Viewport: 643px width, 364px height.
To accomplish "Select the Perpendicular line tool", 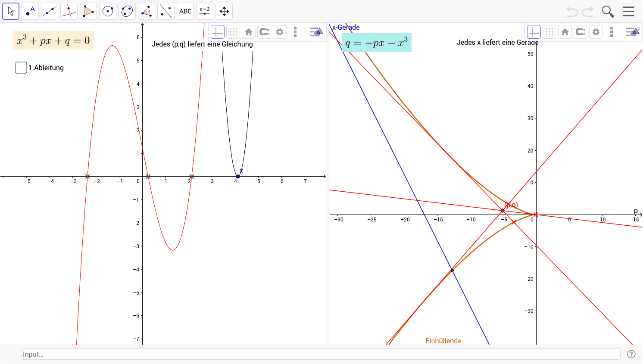I will (x=69, y=11).
